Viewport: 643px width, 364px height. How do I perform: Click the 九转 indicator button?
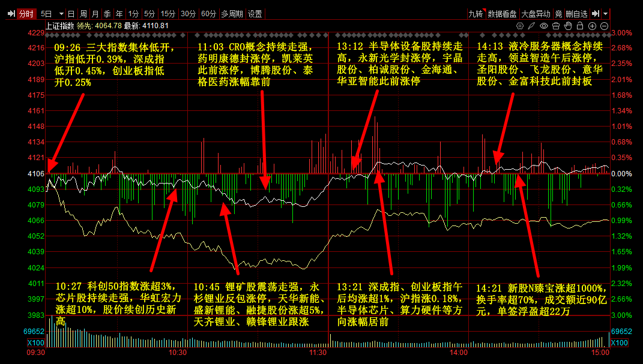point(476,14)
